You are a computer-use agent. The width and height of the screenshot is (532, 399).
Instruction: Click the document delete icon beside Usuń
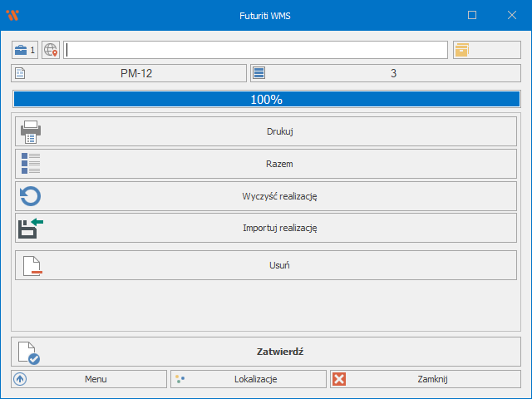coord(31,265)
